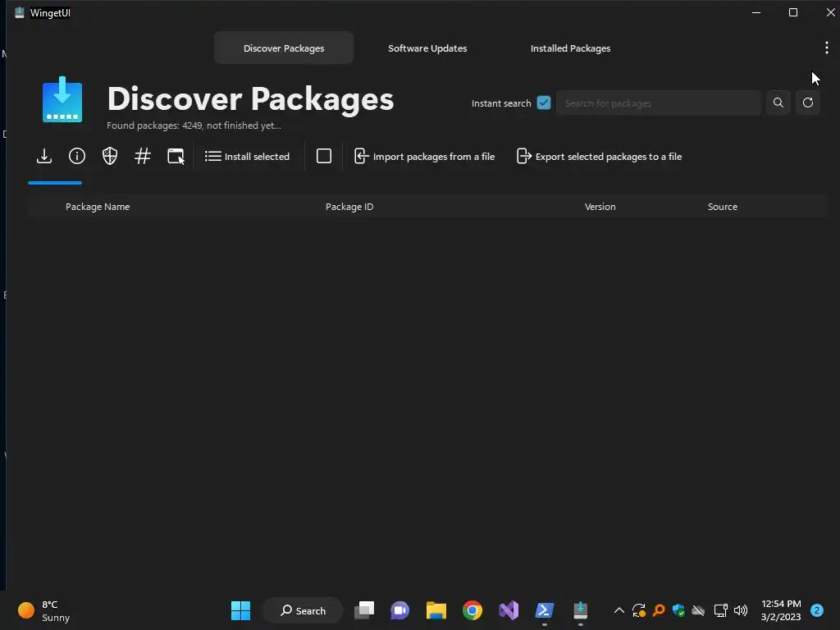Sort by Package Name column header
This screenshot has width=840, height=630.
pyautogui.click(x=98, y=207)
